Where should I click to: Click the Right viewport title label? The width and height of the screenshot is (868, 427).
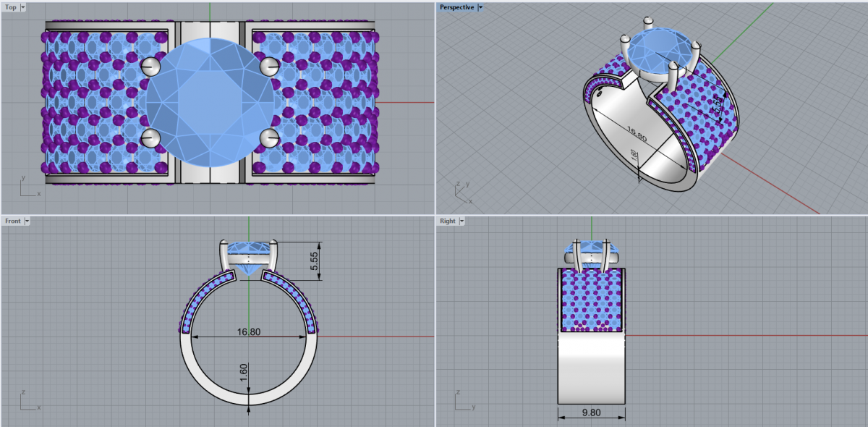(448, 221)
